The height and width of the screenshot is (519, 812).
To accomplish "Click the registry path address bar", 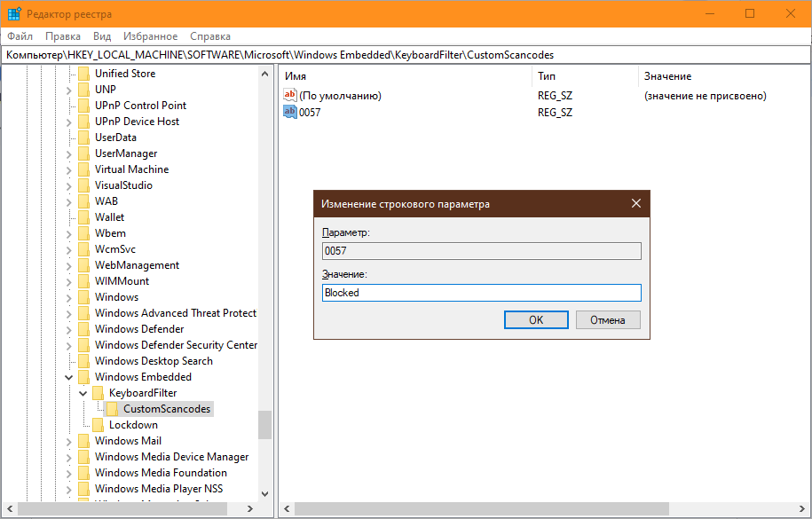I will 406,55.
